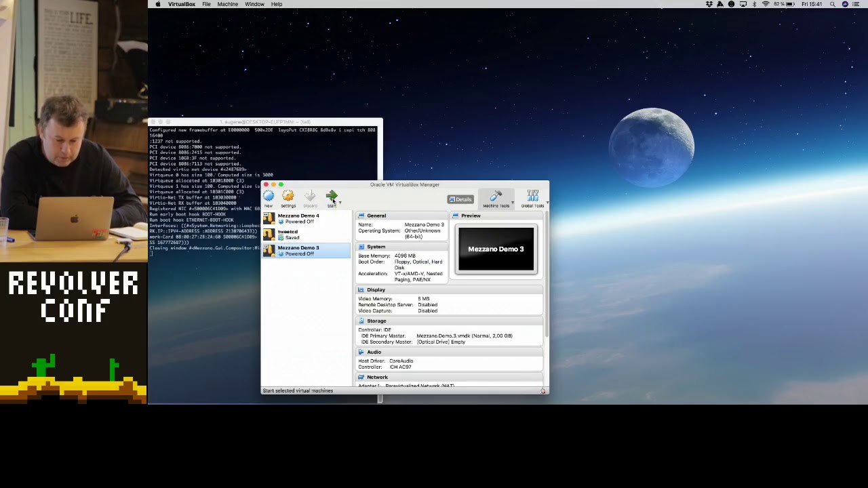This screenshot has height=488, width=868.
Task: Click the ICH AC97 controller value
Action: point(400,367)
